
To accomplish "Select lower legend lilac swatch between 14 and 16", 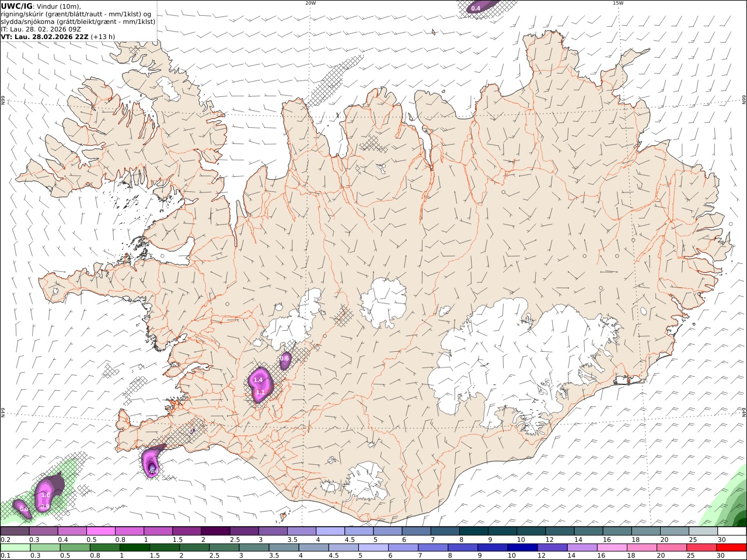I will 582,548.
